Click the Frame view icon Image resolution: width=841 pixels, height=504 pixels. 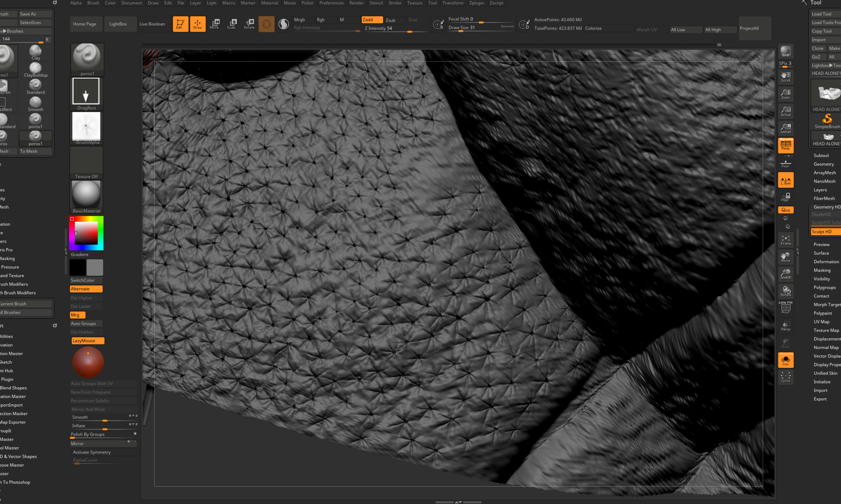(x=785, y=240)
